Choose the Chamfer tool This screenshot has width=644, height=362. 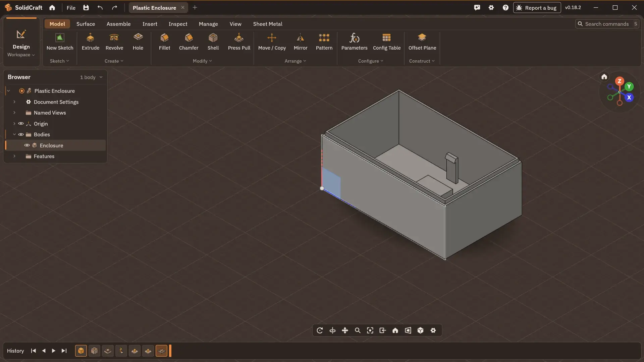189,42
